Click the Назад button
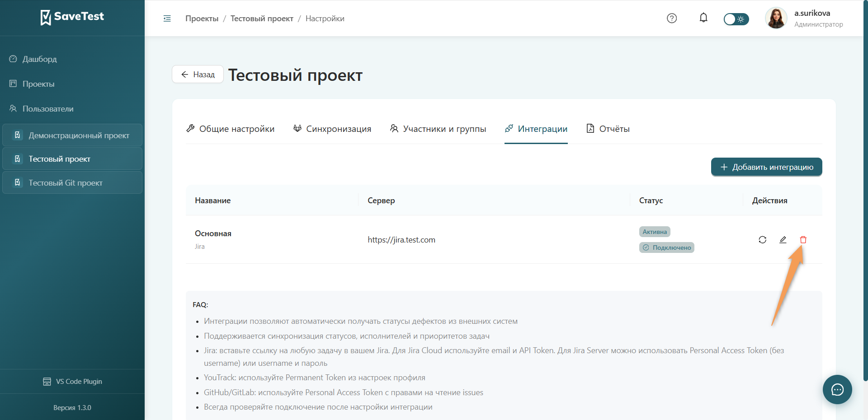Viewport: 868px width, 420px height. tap(198, 75)
